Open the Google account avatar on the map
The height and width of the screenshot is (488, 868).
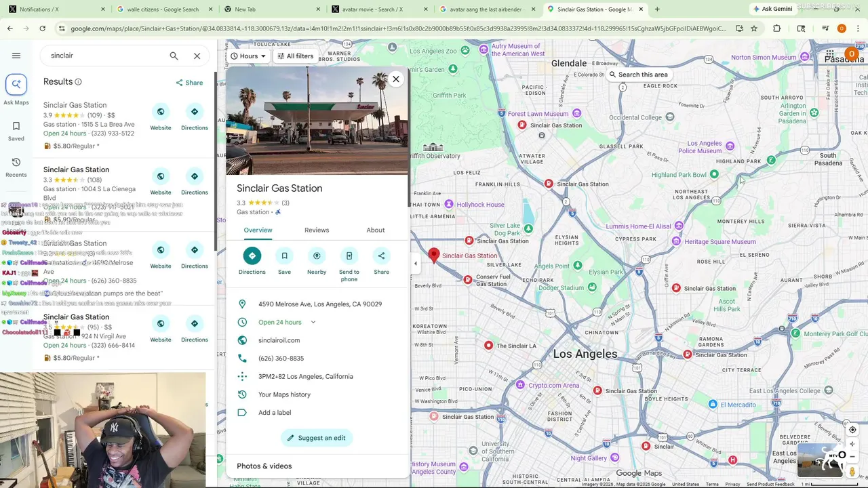[x=851, y=54]
